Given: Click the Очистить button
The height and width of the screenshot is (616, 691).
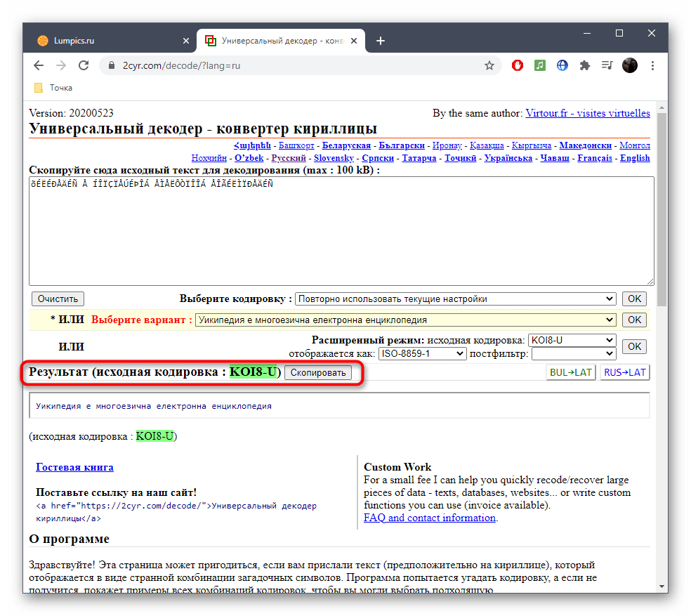Looking at the screenshot, I should coord(58,299).
